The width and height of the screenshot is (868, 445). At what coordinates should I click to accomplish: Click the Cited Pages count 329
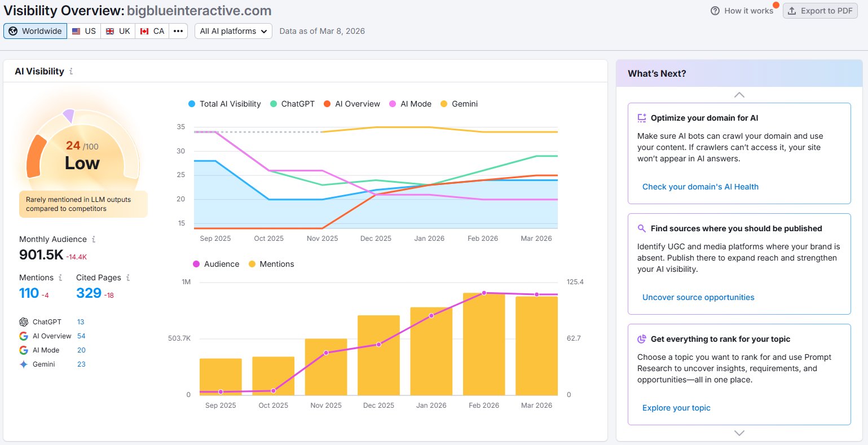(89, 293)
